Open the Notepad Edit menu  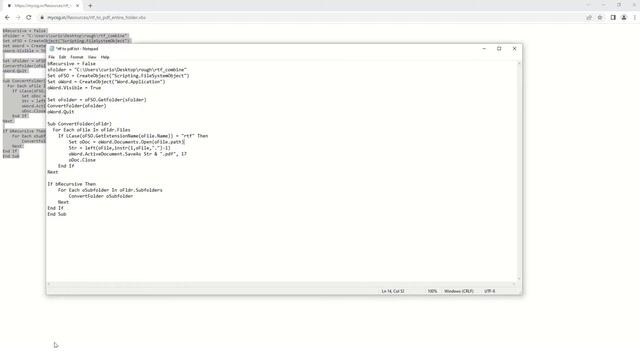[x=62, y=57]
